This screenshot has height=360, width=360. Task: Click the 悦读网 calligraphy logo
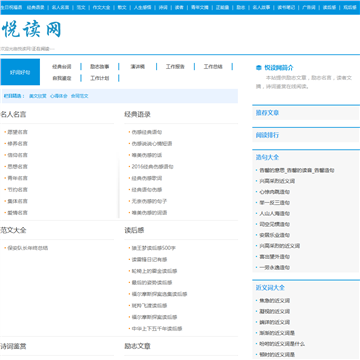click(31, 29)
